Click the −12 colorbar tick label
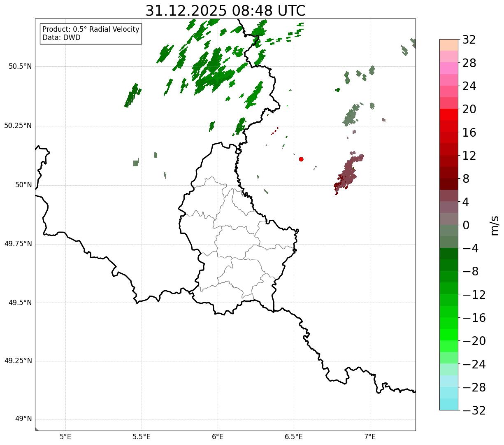The image size is (504, 445). (x=474, y=295)
